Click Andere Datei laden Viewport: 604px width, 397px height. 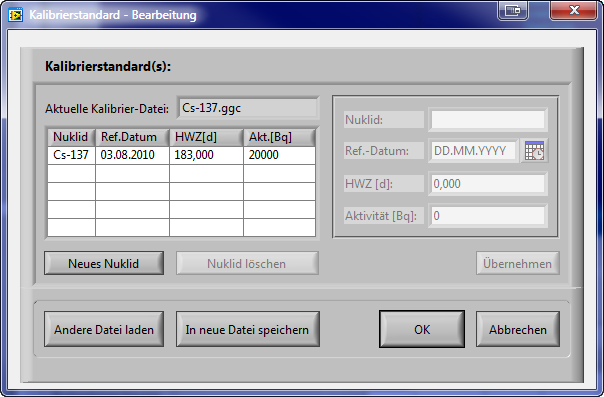(x=104, y=330)
